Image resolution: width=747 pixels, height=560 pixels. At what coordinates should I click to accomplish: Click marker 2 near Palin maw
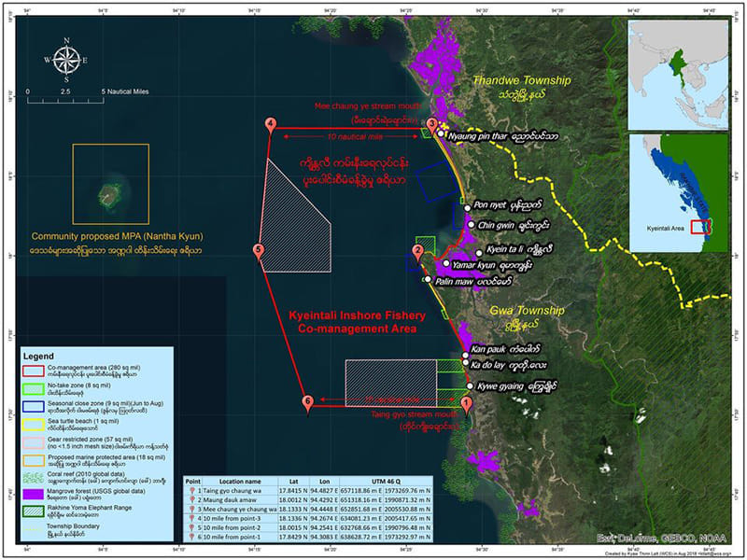coord(418,249)
